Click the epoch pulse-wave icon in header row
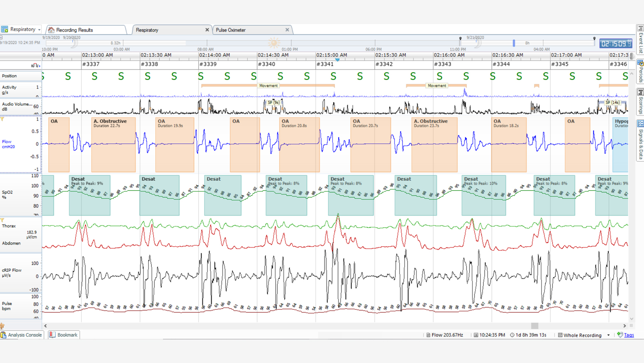 pyautogui.click(x=35, y=65)
